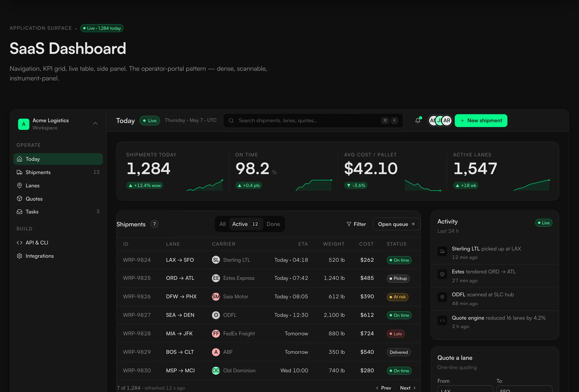Open shipment WRP-9826

coord(268,296)
